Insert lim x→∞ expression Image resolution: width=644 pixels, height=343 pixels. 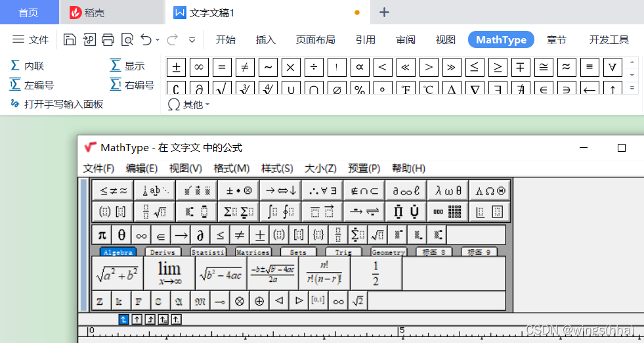coord(169,273)
